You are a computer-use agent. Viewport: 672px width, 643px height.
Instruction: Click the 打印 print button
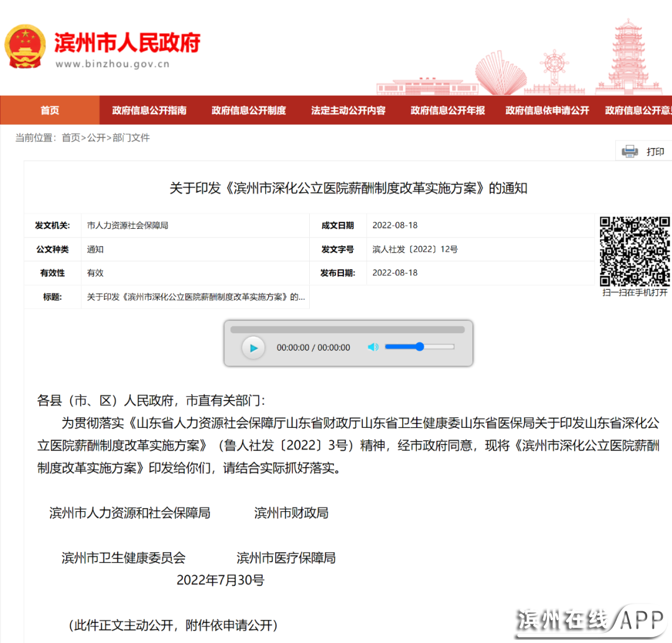(655, 152)
